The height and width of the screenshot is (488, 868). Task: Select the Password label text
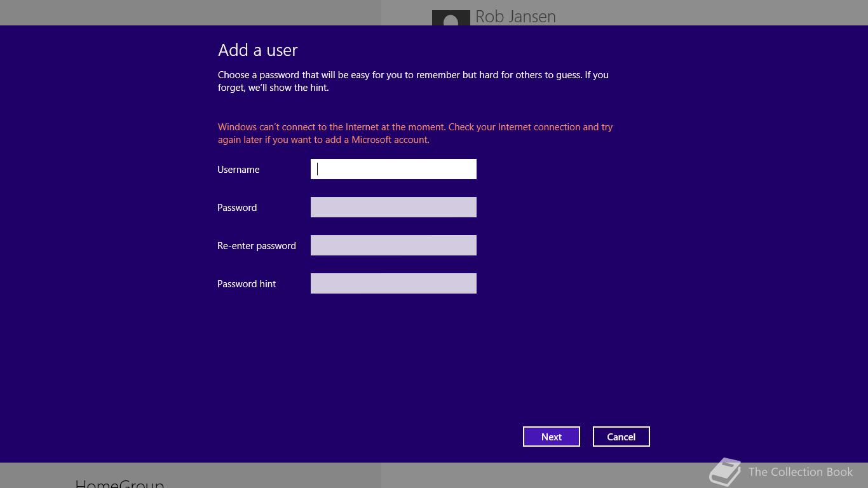[x=237, y=208]
